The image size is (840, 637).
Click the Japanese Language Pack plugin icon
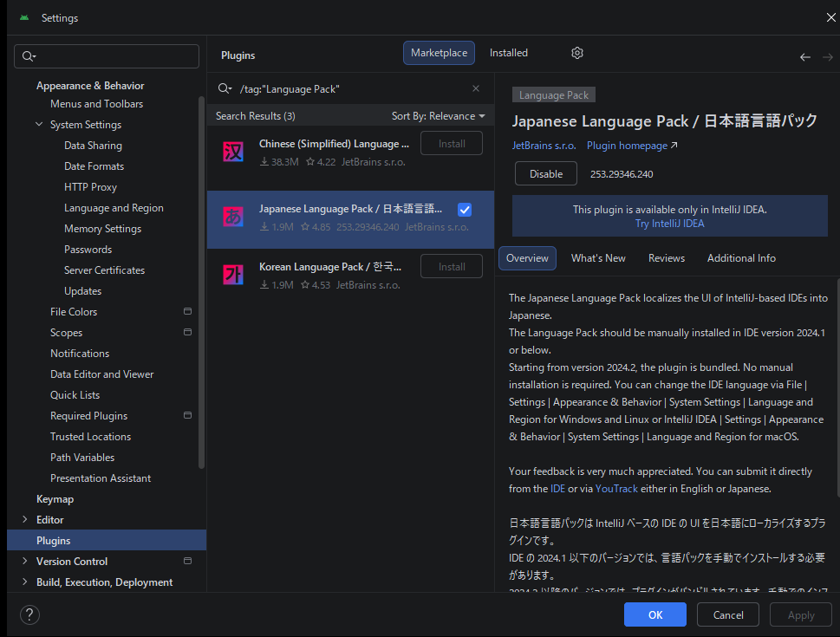point(233,218)
